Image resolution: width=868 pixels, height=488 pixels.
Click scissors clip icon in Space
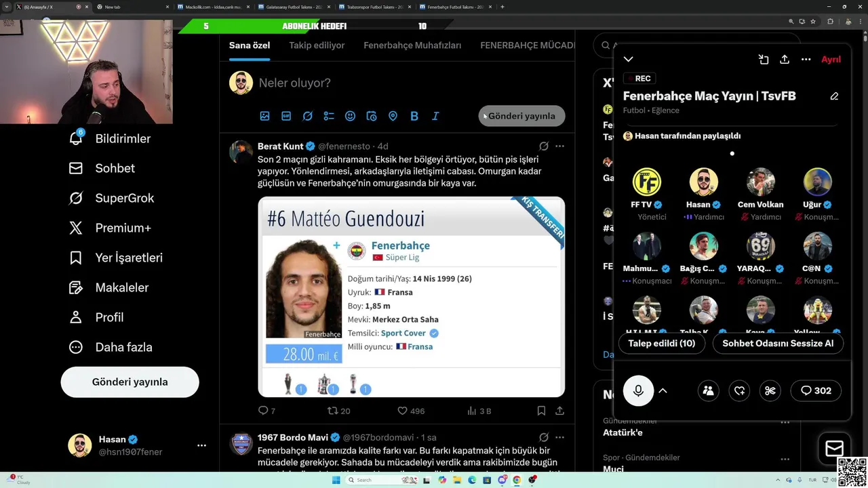tap(770, 390)
